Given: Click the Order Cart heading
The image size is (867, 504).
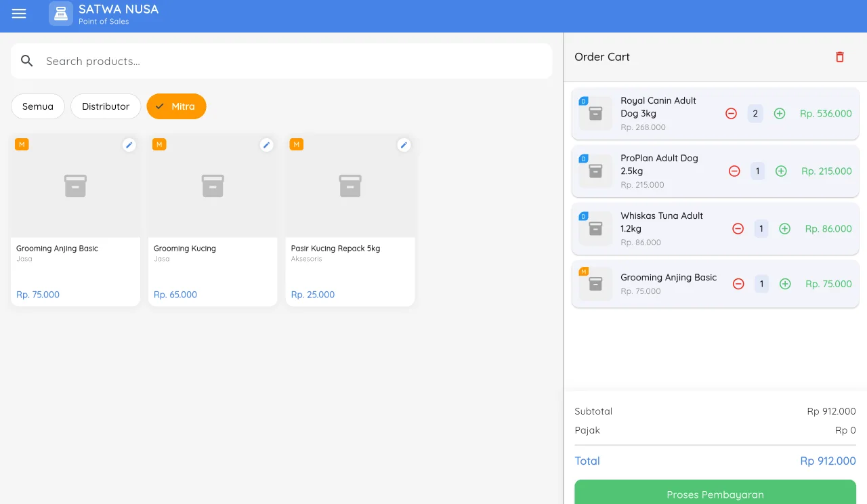Looking at the screenshot, I should click(602, 57).
